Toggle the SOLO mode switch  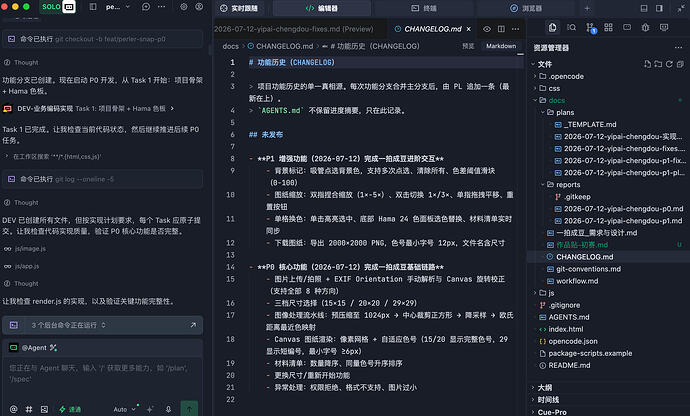click(58, 7)
